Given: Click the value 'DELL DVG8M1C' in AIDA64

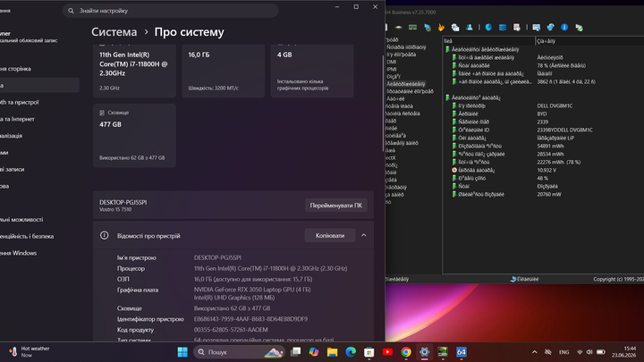Looking at the screenshot, I should pyautogui.click(x=555, y=105).
